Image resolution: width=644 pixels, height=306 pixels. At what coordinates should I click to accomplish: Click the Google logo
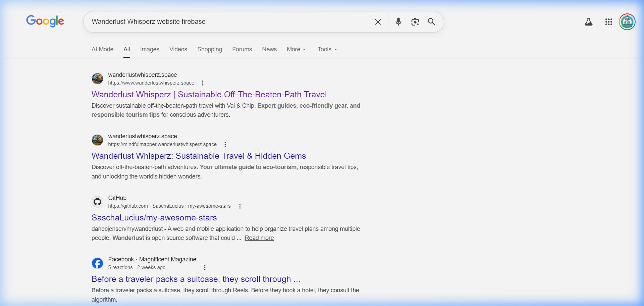click(45, 21)
